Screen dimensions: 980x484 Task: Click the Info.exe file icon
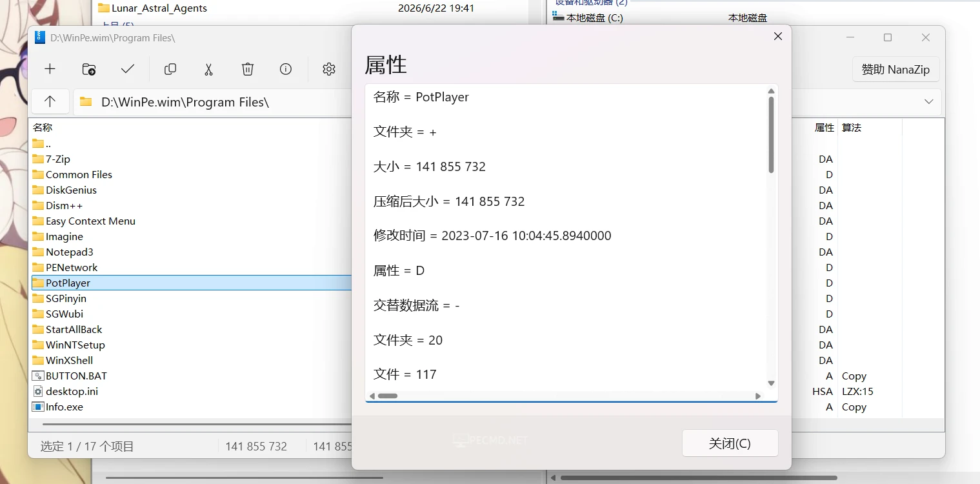(x=38, y=407)
